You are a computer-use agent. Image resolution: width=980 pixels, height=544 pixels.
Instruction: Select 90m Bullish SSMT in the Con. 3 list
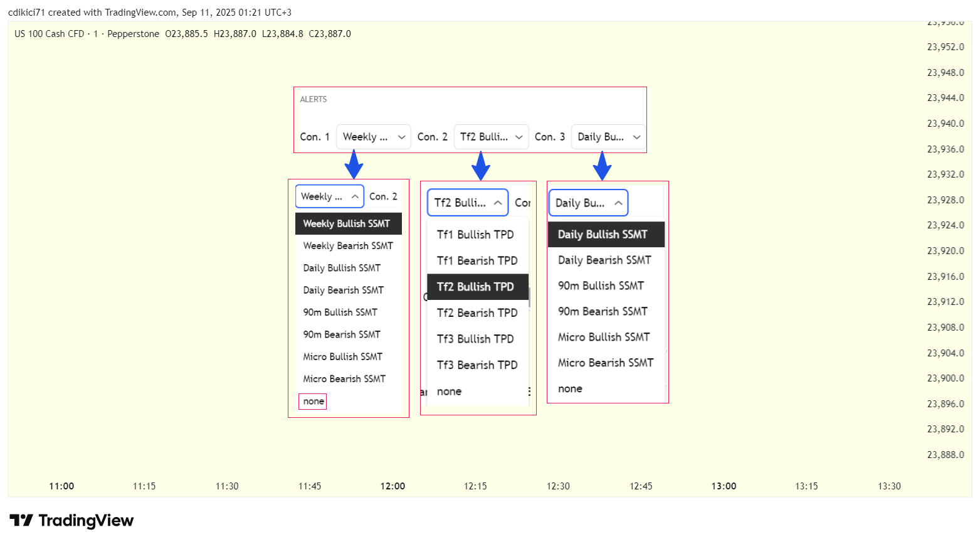pyautogui.click(x=606, y=286)
